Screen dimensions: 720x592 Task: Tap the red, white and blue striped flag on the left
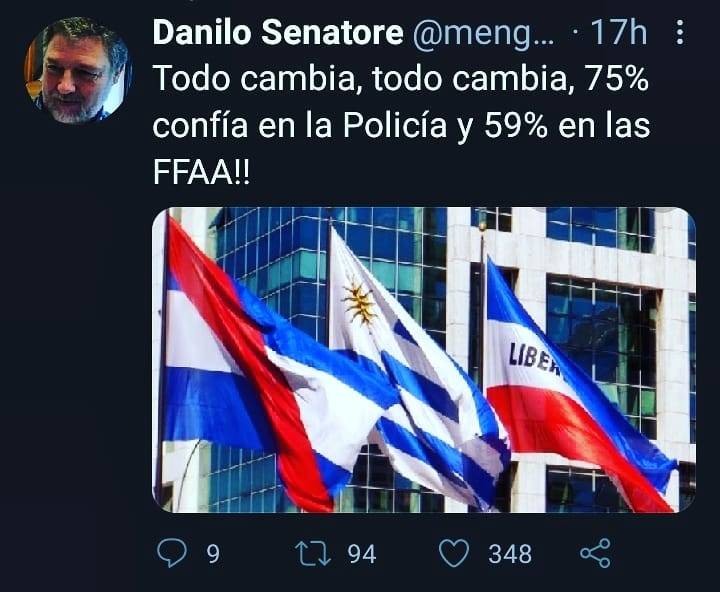[x=257, y=367]
